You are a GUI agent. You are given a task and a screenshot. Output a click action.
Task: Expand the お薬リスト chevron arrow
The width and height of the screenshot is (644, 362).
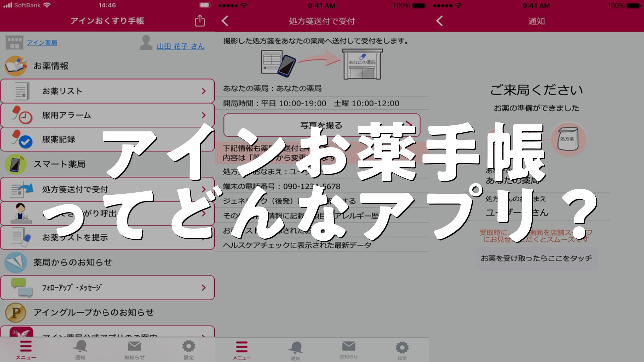point(204,91)
